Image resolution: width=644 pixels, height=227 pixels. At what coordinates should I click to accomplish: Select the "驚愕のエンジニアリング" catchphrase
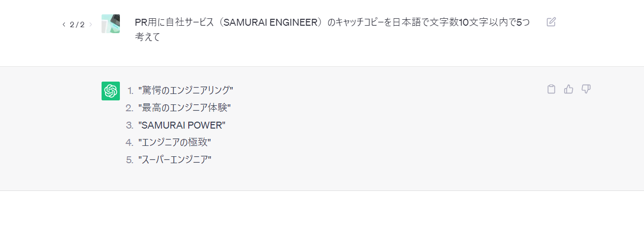[186, 90]
